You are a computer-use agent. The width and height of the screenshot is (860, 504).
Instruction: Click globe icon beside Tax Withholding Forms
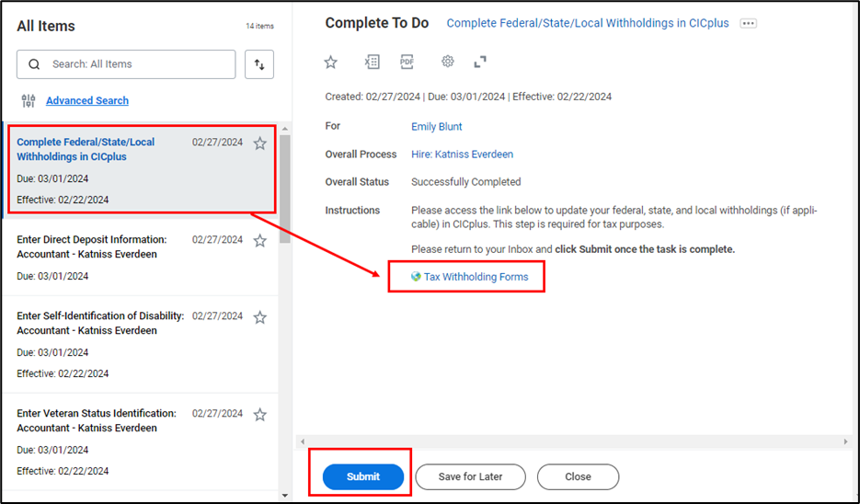[x=416, y=277]
